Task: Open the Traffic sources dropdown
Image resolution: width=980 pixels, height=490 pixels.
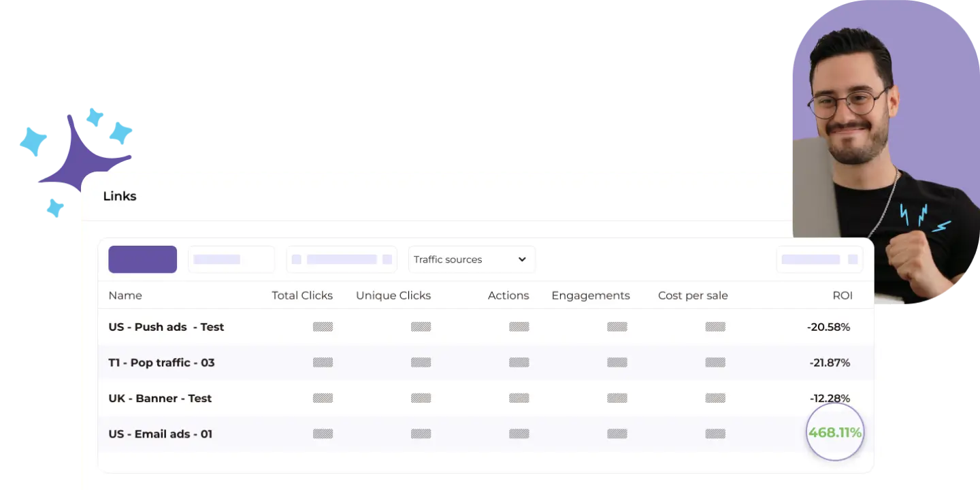Action: pos(471,259)
